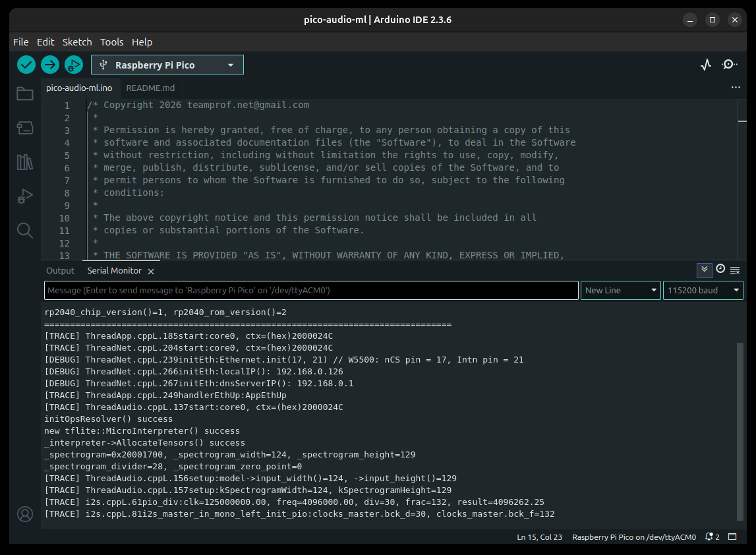The height and width of the screenshot is (555, 756).
Task: Open the Boards Manager sidebar icon
Action: pyautogui.click(x=25, y=128)
